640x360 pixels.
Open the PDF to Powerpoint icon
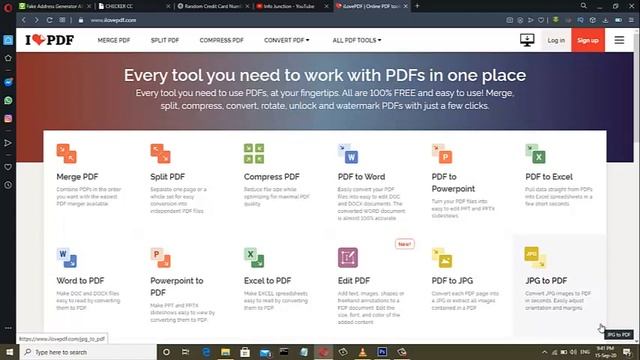coord(442,153)
